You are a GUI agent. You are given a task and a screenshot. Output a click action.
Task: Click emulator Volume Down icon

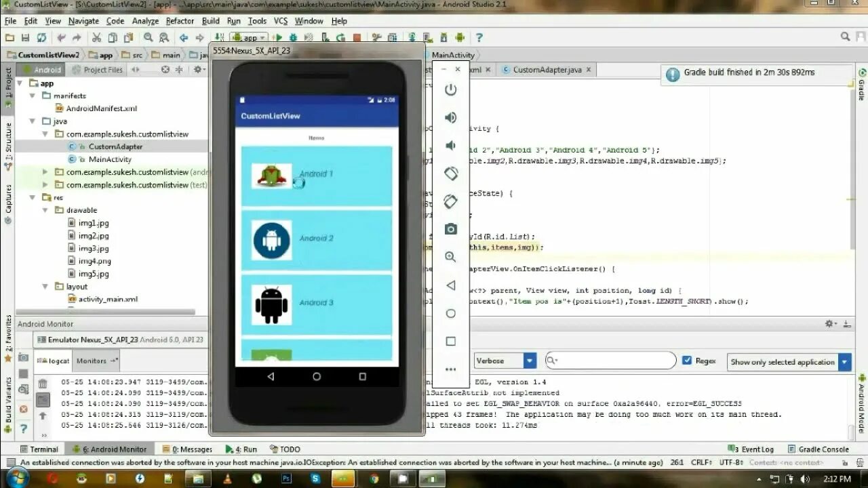(450, 146)
